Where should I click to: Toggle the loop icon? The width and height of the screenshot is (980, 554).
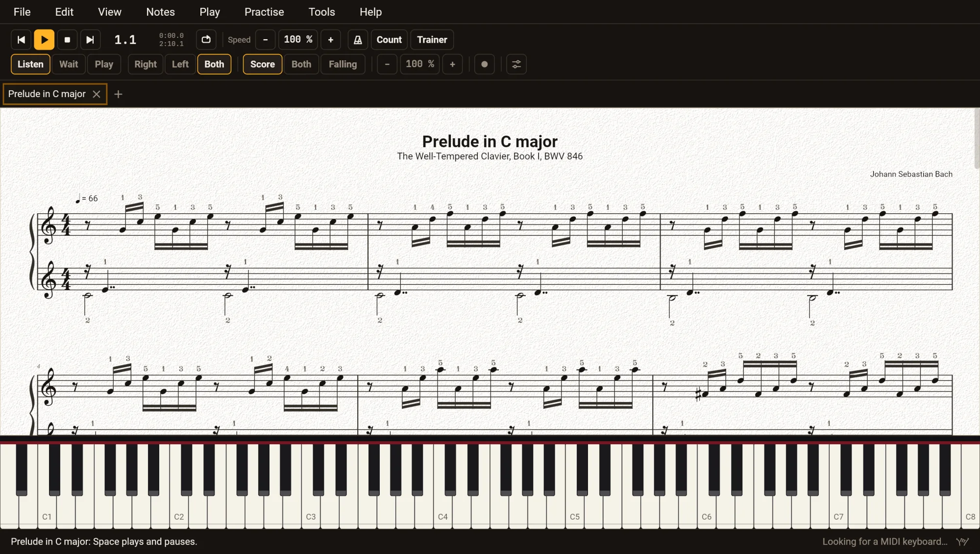tap(206, 40)
